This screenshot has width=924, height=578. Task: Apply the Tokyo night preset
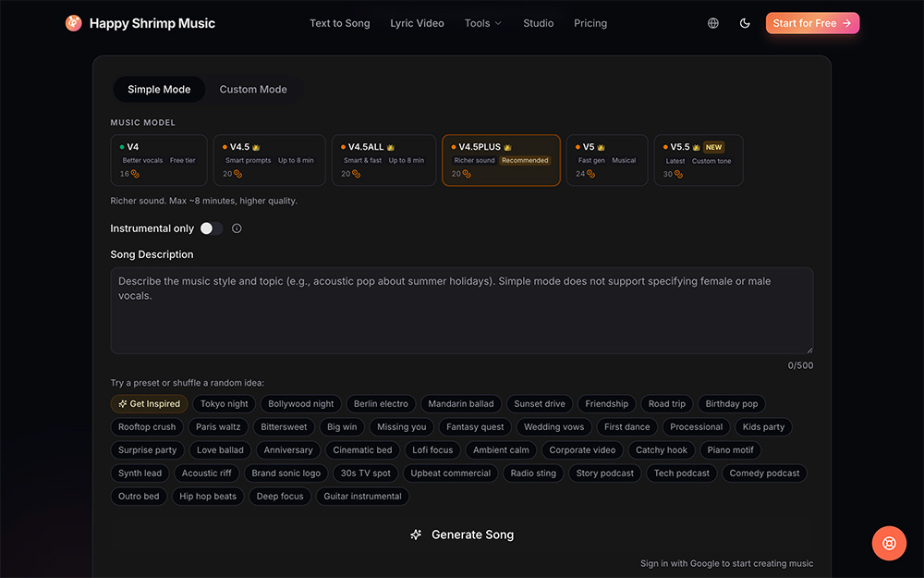[x=225, y=404]
